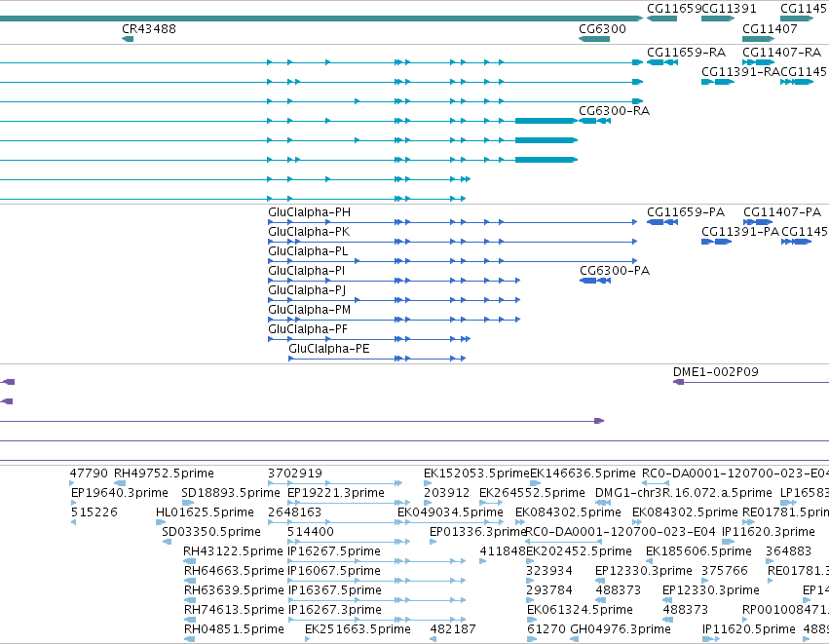
Task: Click the 515226 feature label
Action: click(x=94, y=512)
